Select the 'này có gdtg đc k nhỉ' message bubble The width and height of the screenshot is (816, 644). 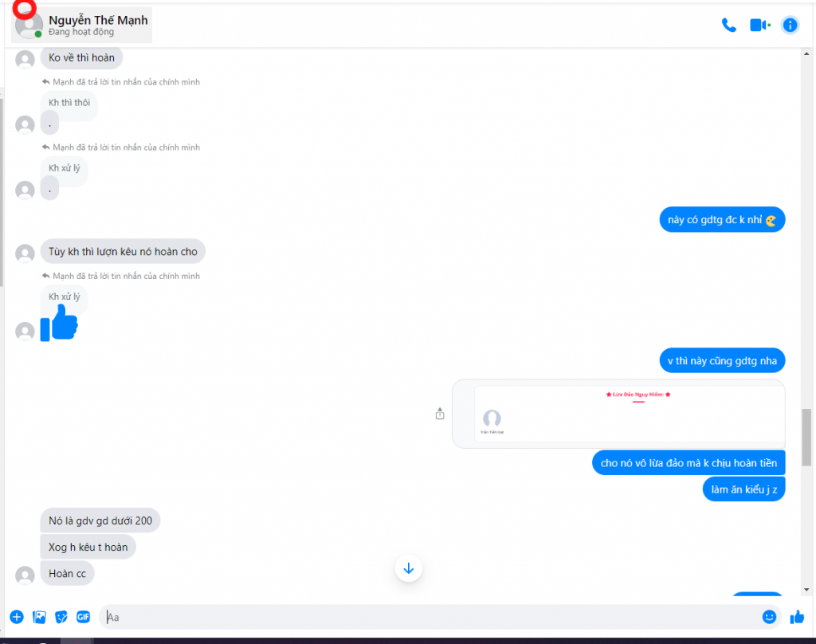click(722, 220)
